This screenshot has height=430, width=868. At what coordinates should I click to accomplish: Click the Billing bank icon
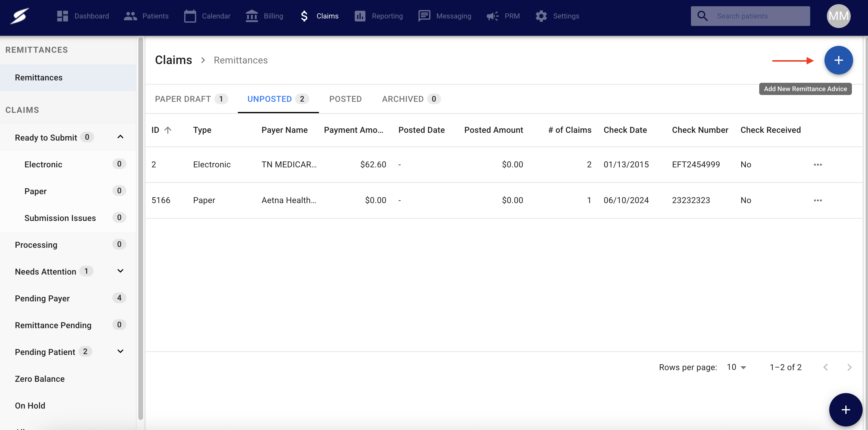pos(252,16)
